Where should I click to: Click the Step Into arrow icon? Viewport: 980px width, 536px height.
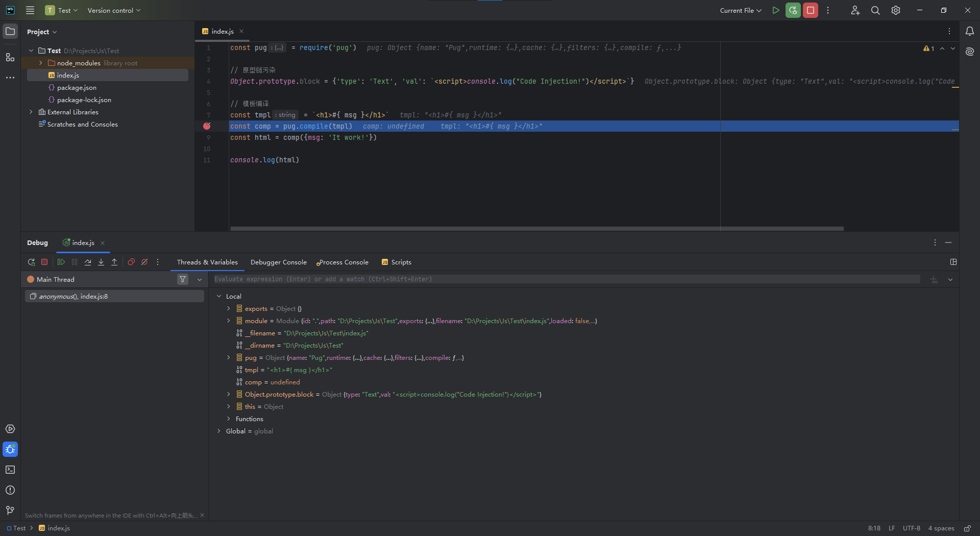[x=101, y=262]
